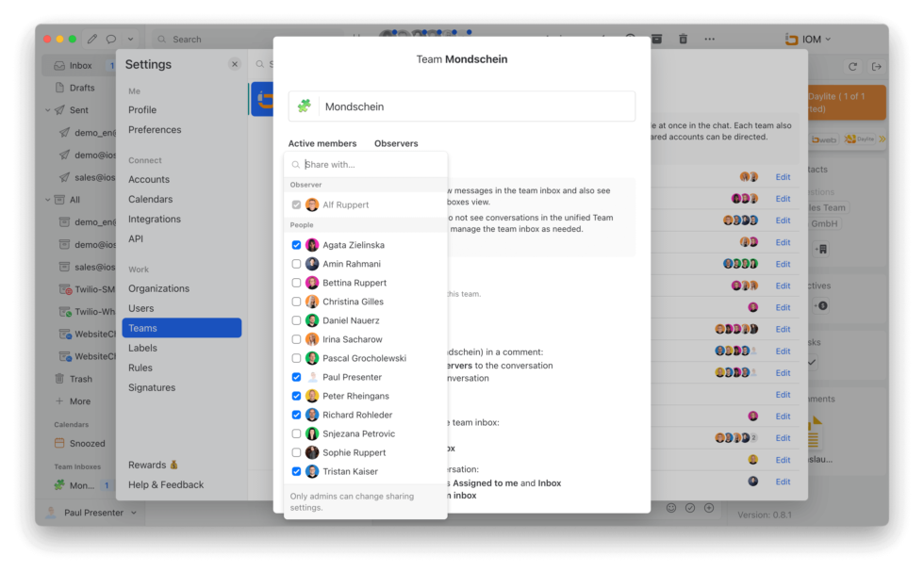The width and height of the screenshot is (924, 572).
Task: Open Preferences settings
Action: point(155,130)
